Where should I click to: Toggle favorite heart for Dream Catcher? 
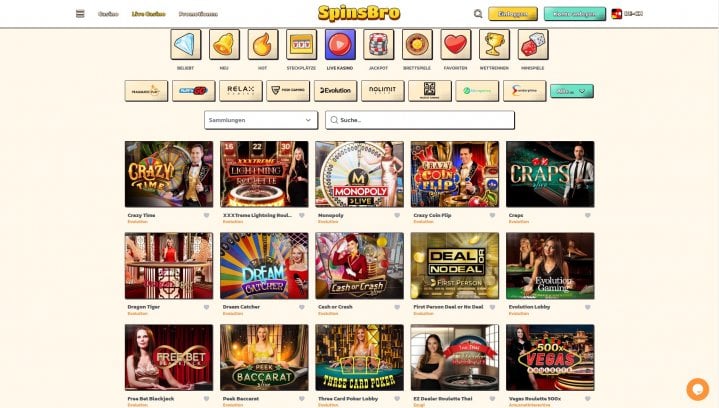coord(302,307)
